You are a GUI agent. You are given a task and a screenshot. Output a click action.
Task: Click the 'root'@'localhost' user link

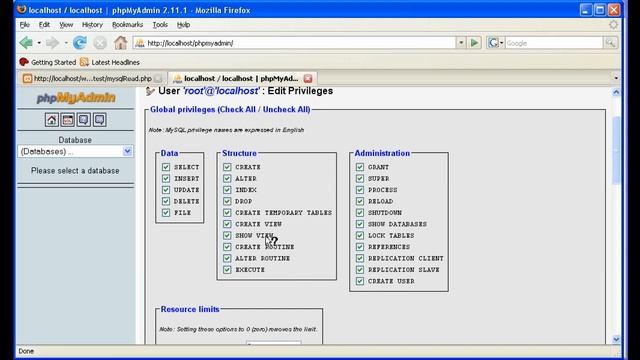221,91
